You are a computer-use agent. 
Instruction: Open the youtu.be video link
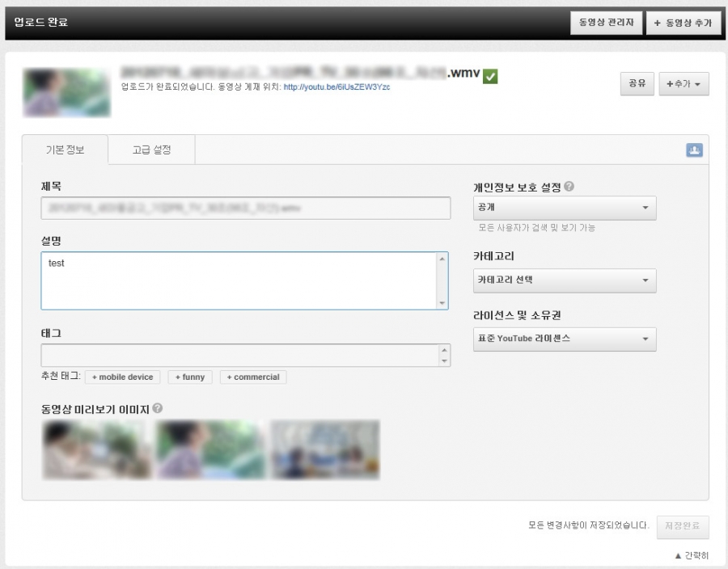click(x=336, y=86)
